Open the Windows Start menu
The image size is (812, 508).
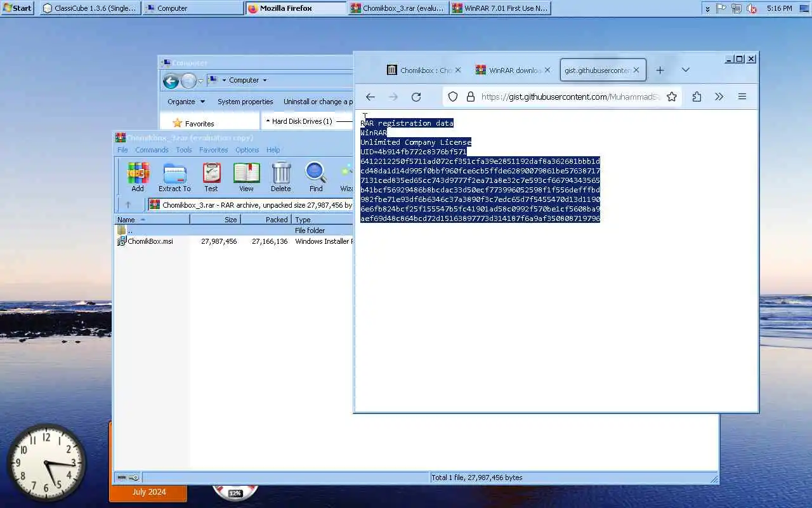click(17, 8)
